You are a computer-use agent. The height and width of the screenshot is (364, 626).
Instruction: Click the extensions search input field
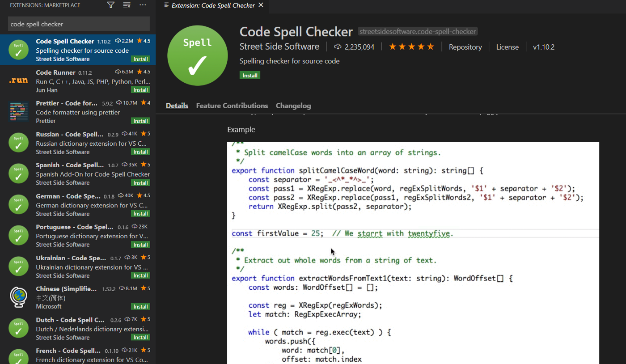coord(79,24)
